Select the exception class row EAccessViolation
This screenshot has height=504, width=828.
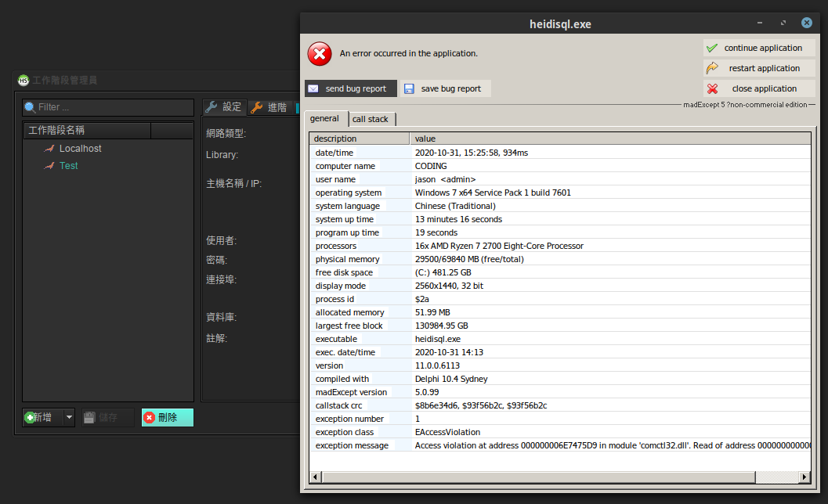pyautogui.click(x=560, y=432)
